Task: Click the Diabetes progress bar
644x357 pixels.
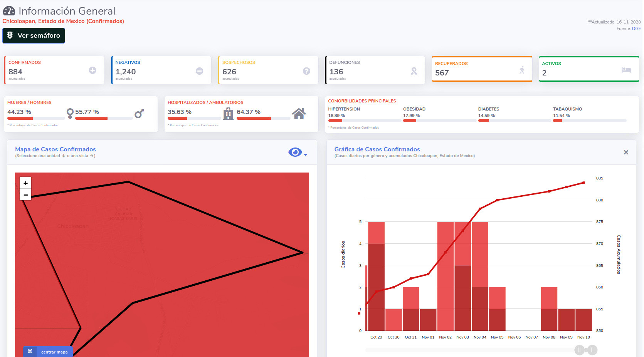Action: tap(515, 121)
